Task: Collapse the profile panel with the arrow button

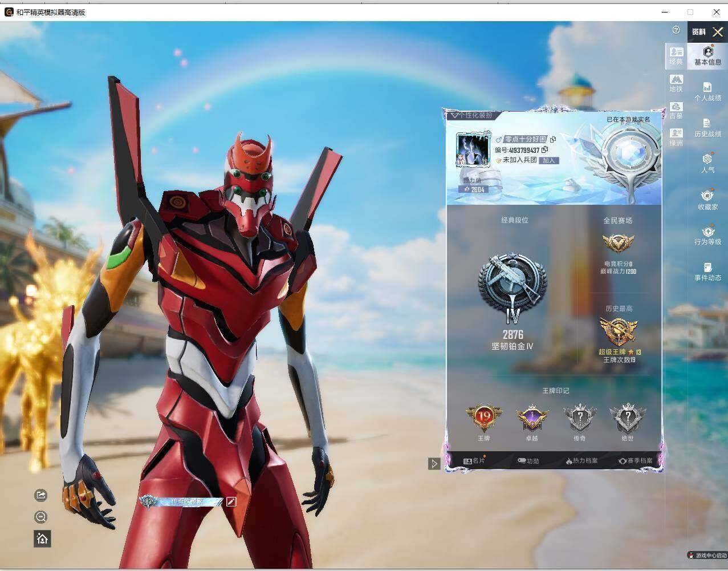Action: (434, 464)
